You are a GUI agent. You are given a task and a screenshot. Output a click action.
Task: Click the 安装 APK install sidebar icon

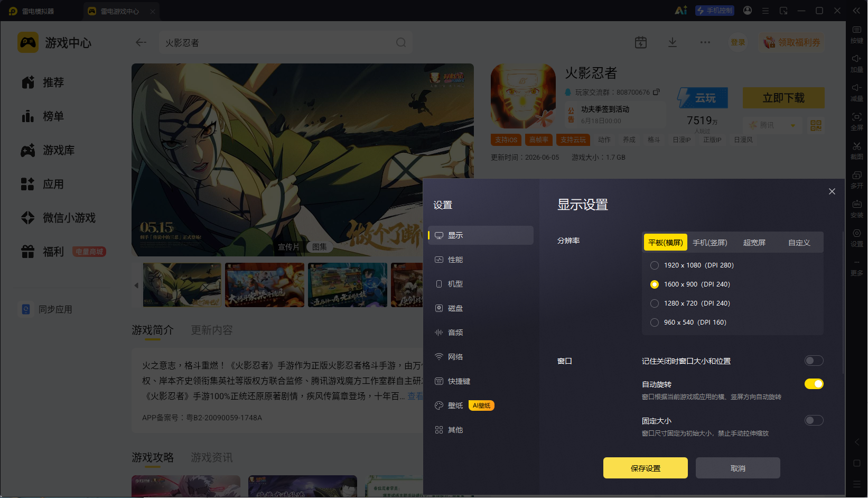(857, 209)
